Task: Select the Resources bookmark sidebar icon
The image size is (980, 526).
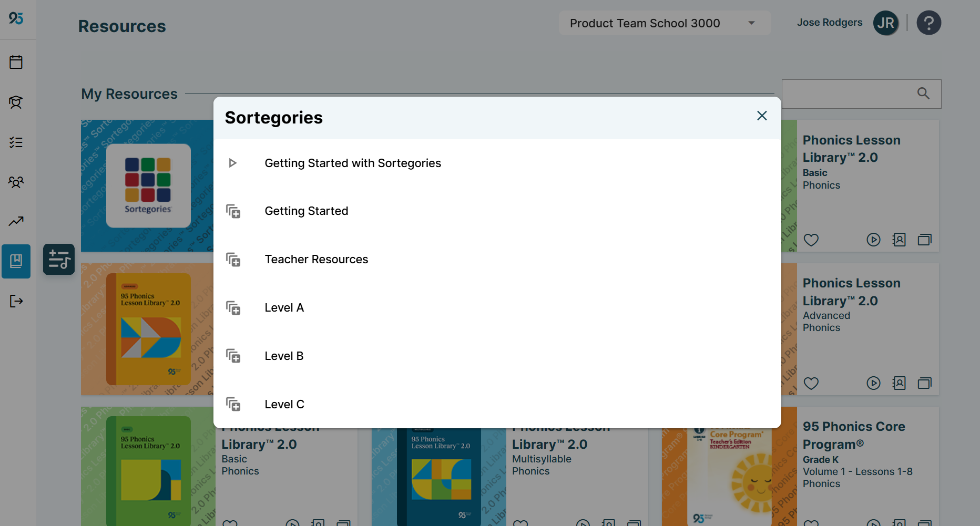Action: (x=16, y=261)
